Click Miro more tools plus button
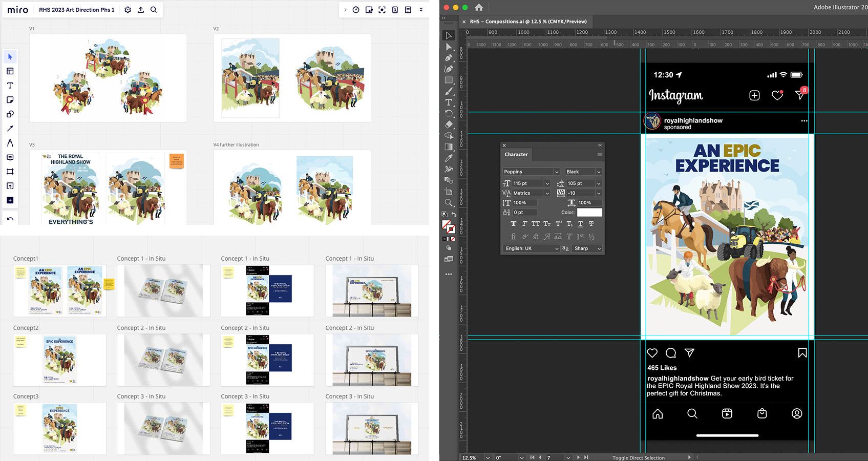The height and width of the screenshot is (461, 868). [10, 200]
